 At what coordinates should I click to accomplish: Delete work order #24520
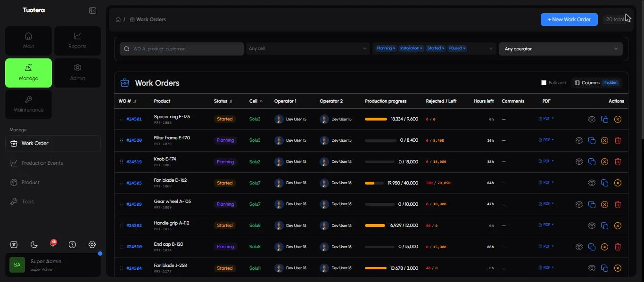point(618,141)
